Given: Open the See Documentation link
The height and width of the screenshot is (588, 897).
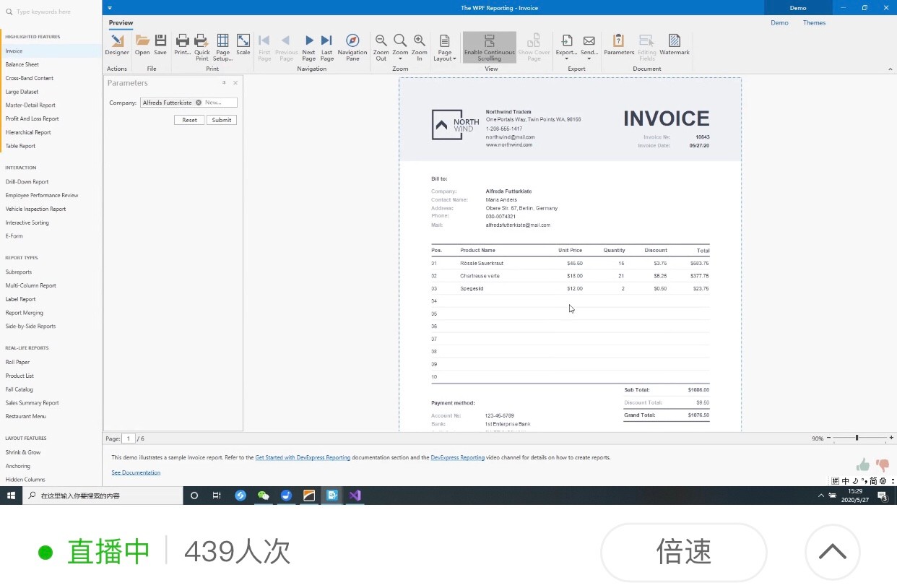Looking at the screenshot, I should (136, 472).
